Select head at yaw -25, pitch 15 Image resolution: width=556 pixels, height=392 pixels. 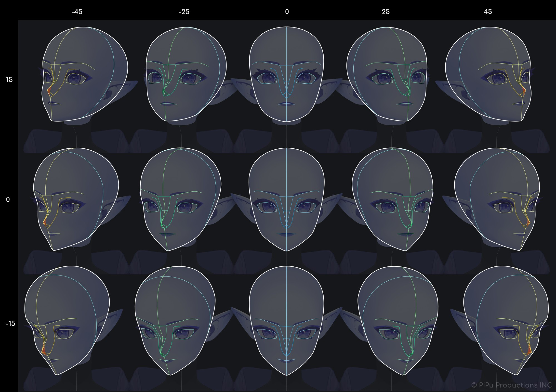(x=186, y=74)
